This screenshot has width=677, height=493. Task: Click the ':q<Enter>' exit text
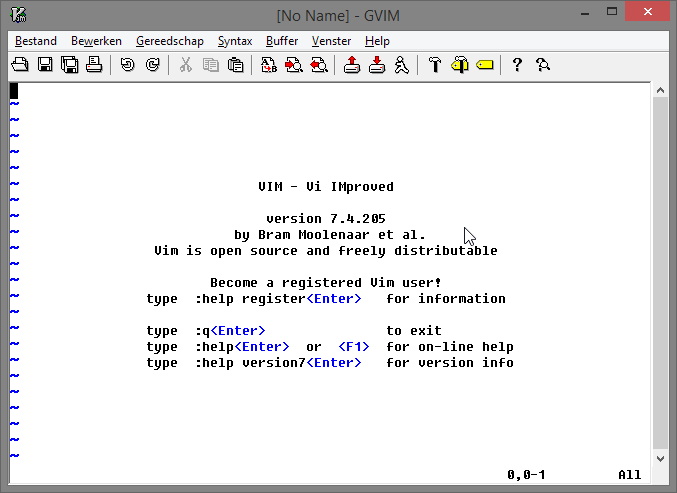[x=230, y=331]
